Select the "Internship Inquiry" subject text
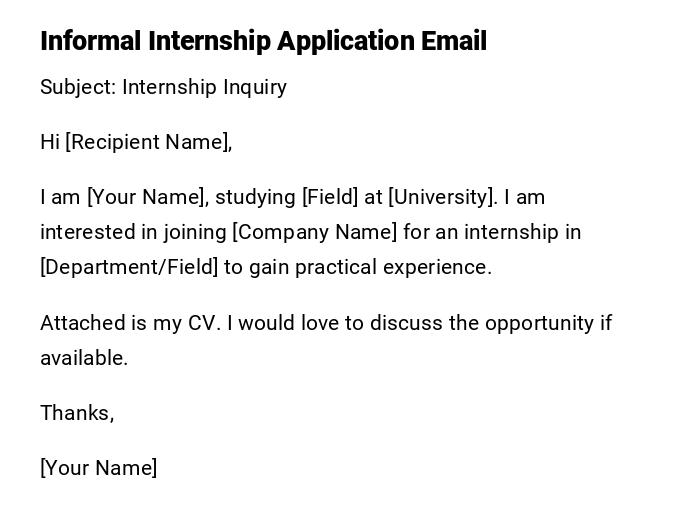The height and width of the screenshot is (530, 700). coord(204,87)
